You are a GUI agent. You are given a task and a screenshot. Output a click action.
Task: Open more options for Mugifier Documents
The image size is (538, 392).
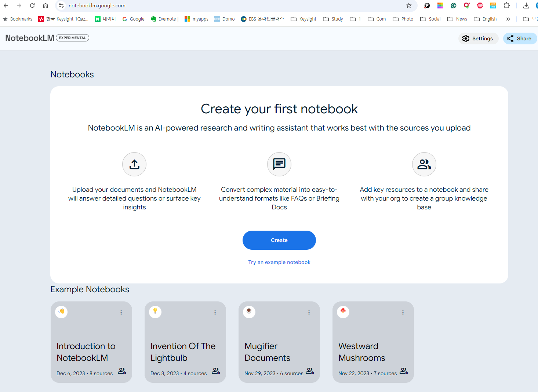coord(309,312)
